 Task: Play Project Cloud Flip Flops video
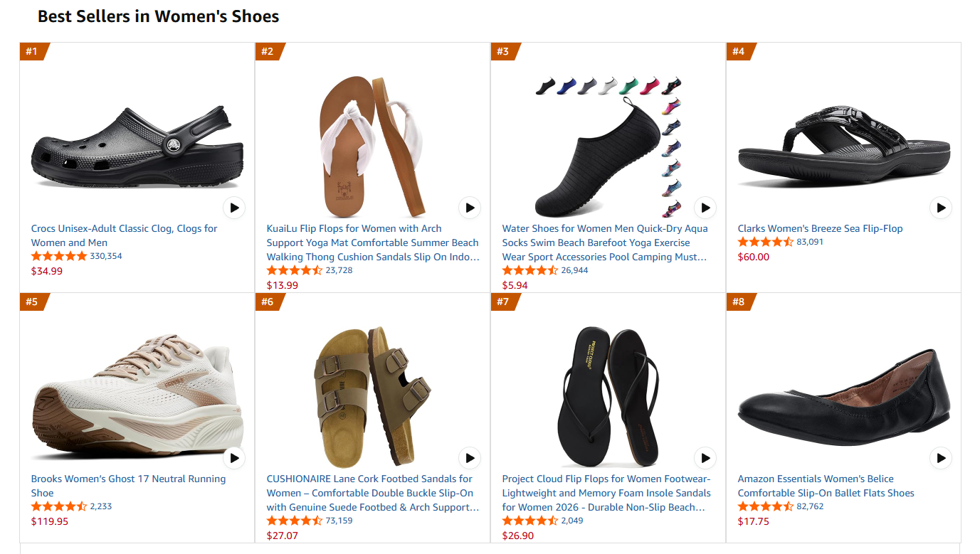pos(705,458)
